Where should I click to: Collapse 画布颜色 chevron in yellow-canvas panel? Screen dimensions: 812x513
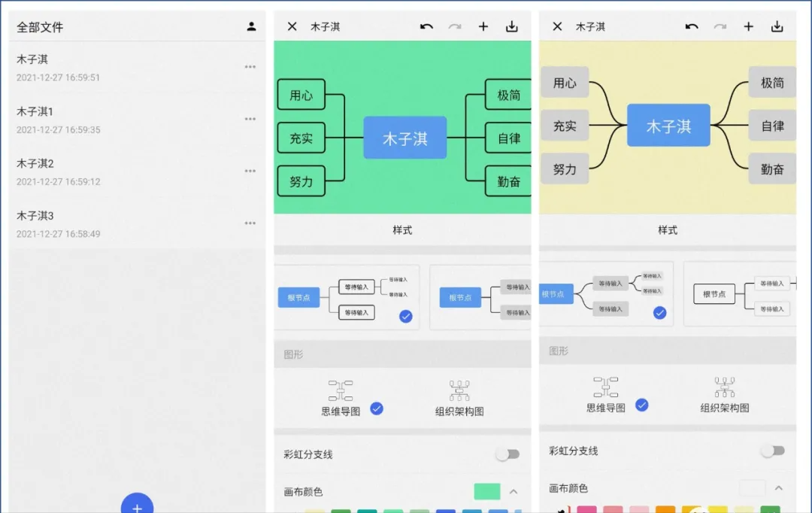778,488
